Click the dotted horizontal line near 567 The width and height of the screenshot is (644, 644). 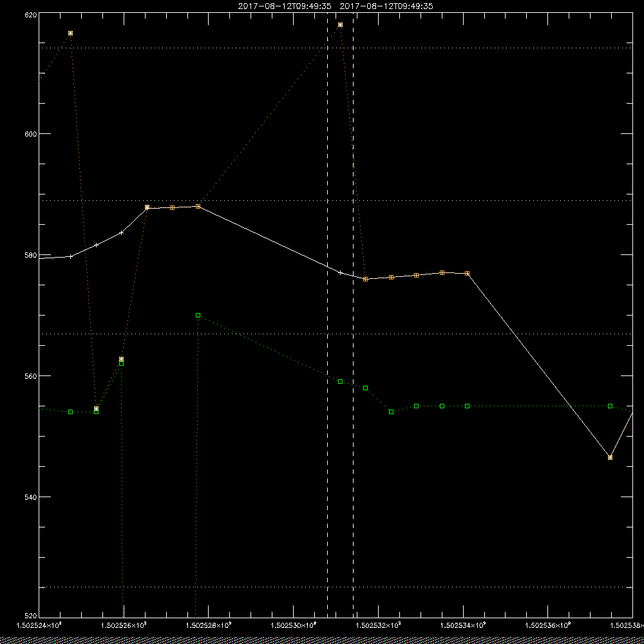[336, 334]
